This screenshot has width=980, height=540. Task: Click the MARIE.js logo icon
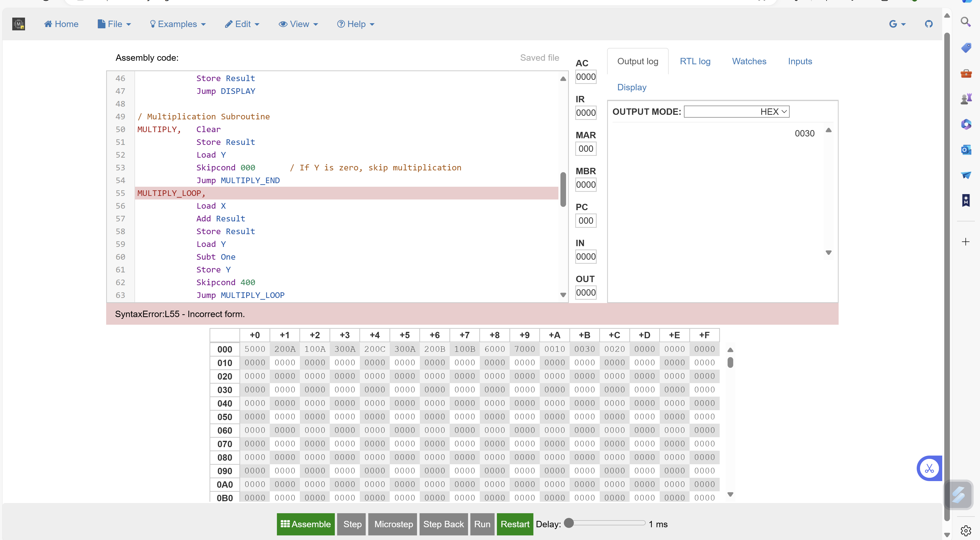[x=18, y=23]
